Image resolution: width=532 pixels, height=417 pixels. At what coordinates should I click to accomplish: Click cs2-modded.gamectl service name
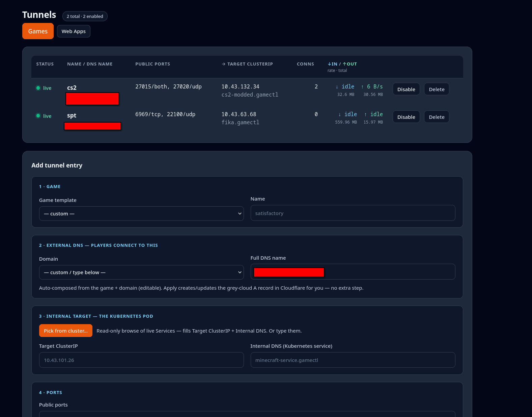(x=250, y=95)
